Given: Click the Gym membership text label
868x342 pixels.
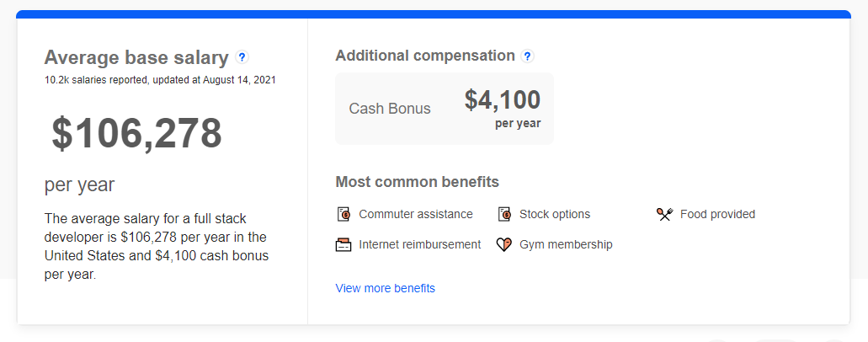Looking at the screenshot, I should [x=566, y=244].
